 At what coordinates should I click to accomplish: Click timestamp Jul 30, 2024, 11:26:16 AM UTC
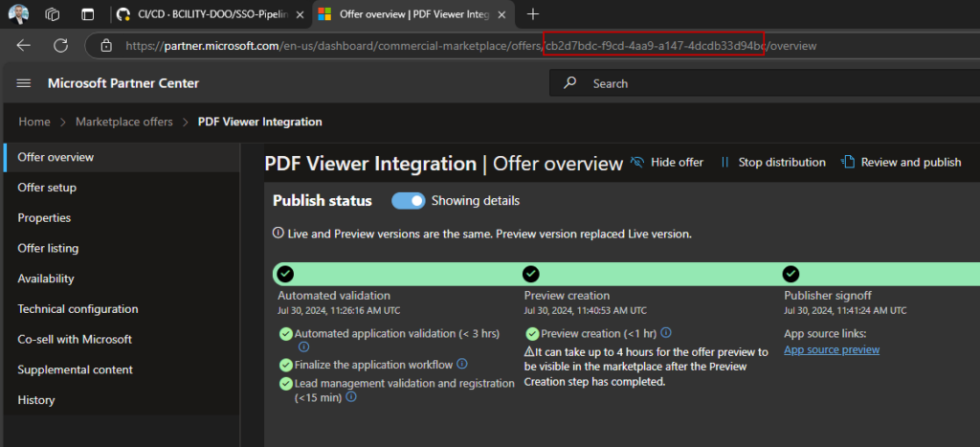[x=339, y=310]
